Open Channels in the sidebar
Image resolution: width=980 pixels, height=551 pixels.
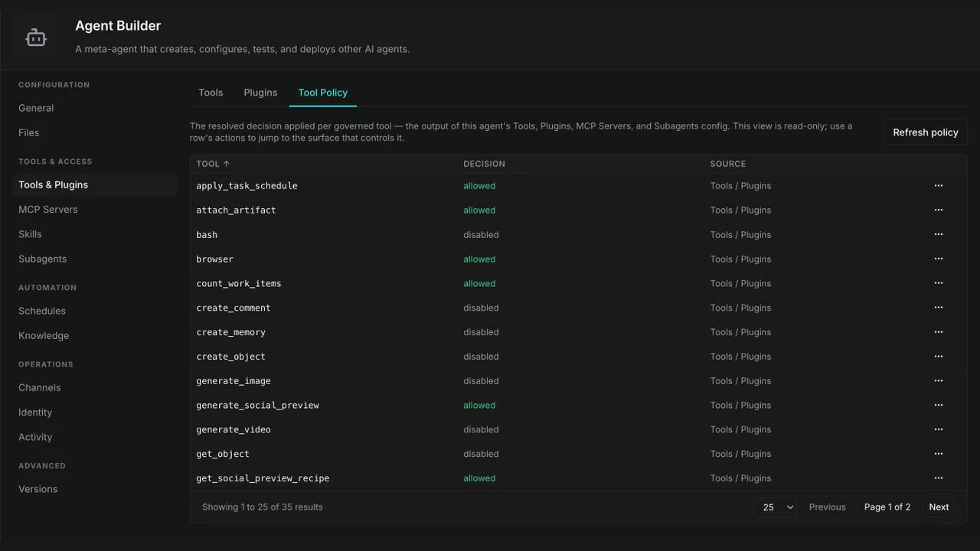pos(39,387)
